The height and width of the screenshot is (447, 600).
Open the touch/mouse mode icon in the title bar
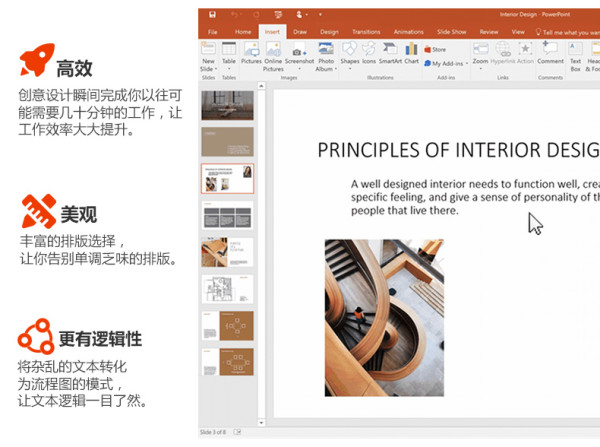pos(299,15)
